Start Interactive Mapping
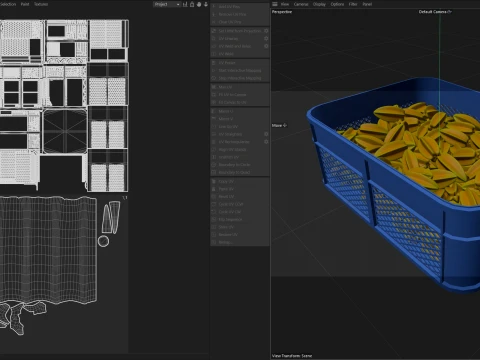This screenshot has width=480, height=360. 240,70
